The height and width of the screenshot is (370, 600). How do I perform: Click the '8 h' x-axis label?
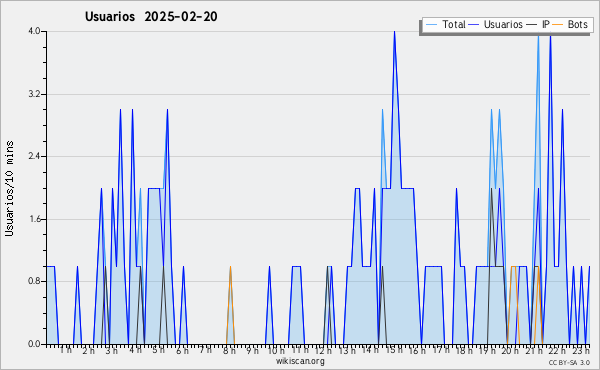click(229, 351)
